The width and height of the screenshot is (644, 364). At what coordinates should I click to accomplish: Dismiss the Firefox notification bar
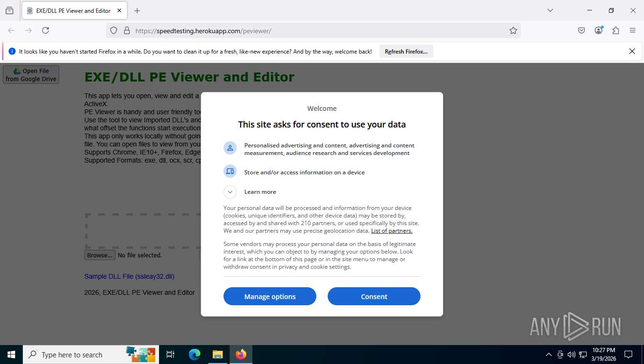pyautogui.click(x=632, y=51)
